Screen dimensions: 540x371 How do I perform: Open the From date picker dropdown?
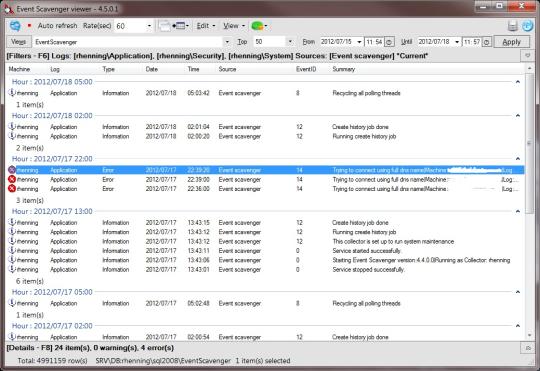click(x=359, y=42)
